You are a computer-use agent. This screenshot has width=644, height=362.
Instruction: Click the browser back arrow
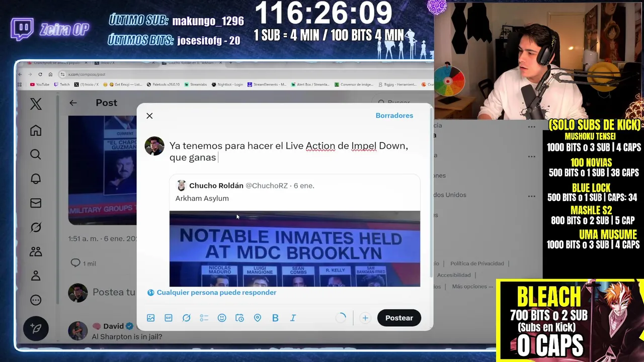(20, 74)
